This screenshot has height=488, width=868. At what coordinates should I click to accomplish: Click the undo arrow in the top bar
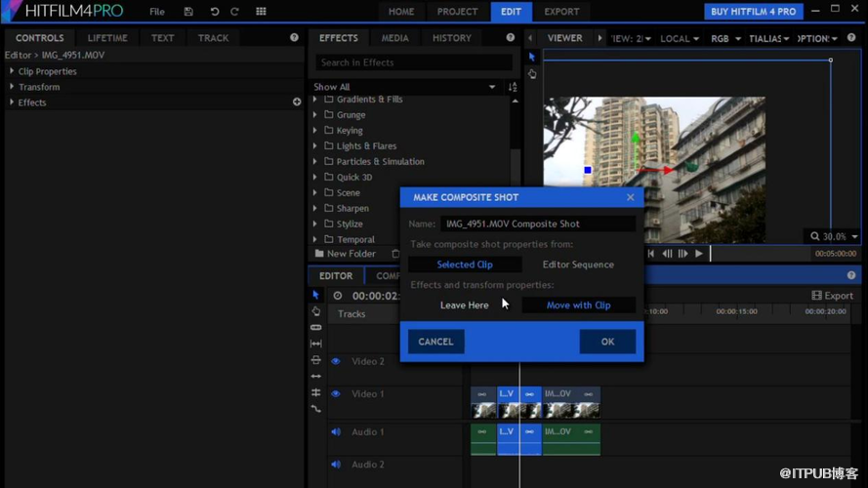pos(215,12)
